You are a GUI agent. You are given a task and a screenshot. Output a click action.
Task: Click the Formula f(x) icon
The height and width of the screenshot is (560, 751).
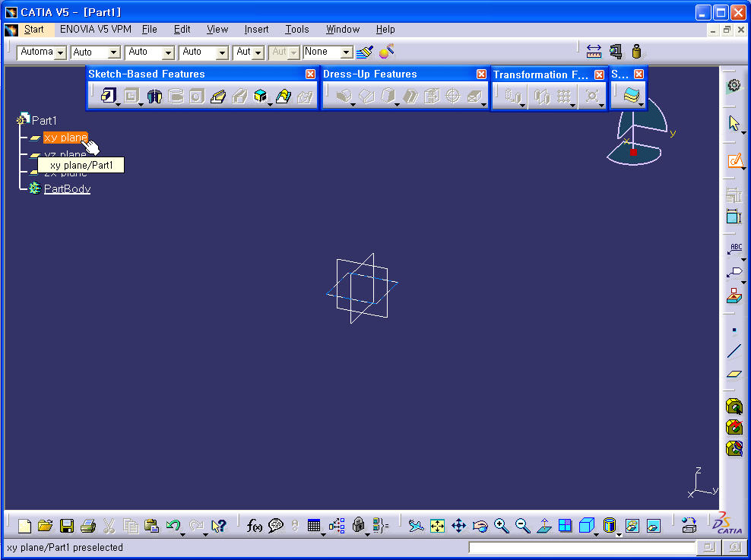click(x=255, y=526)
